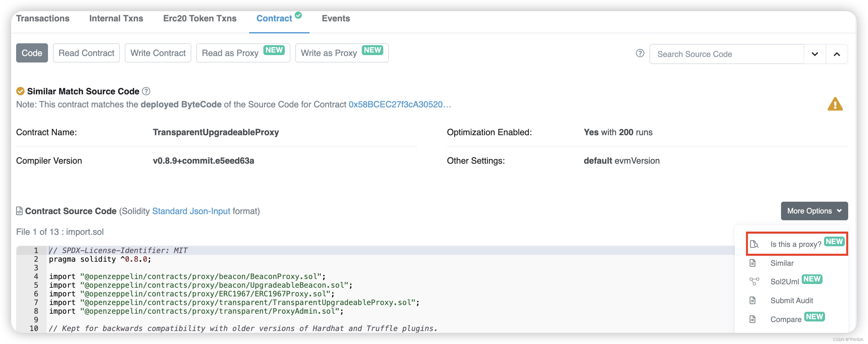Click the document icon beside Submit Audit
This screenshot has height=344, width=868.
753,300
